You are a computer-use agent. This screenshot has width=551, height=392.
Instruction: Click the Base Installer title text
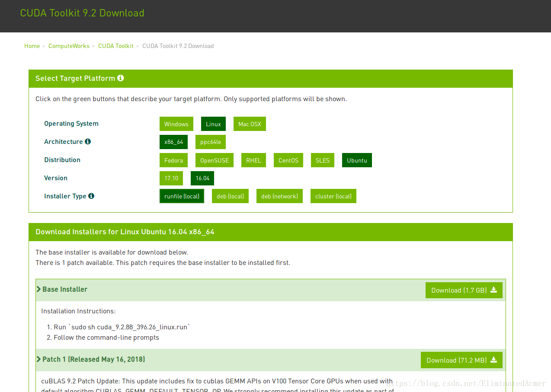pos(65,289)
